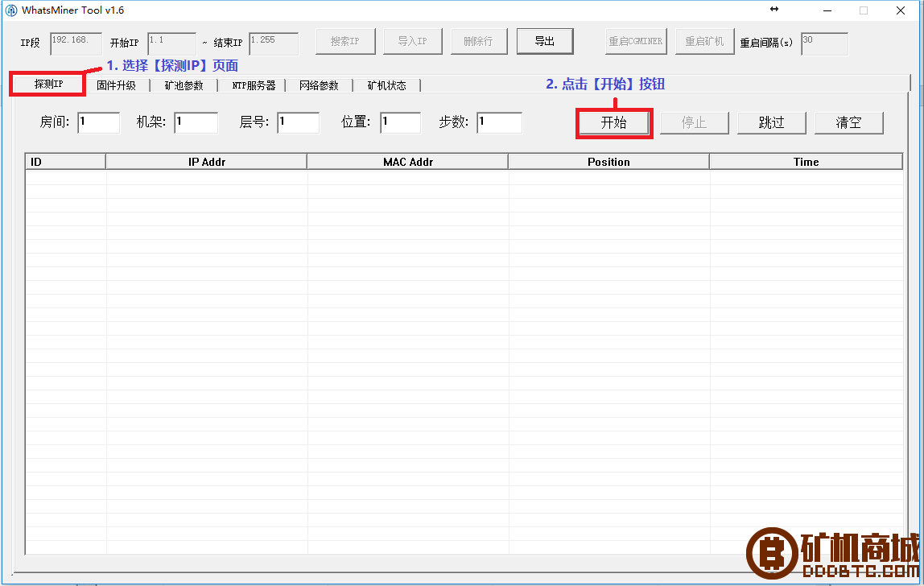Sort by the IP Addr column header
Screen dimensions: 924x586
click(x=206, y=162)
